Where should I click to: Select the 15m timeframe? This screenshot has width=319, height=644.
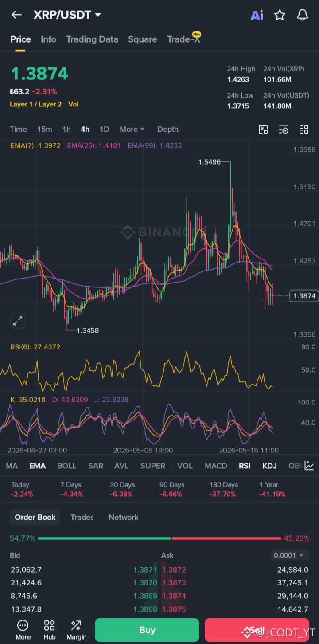[x=45, y=130]
